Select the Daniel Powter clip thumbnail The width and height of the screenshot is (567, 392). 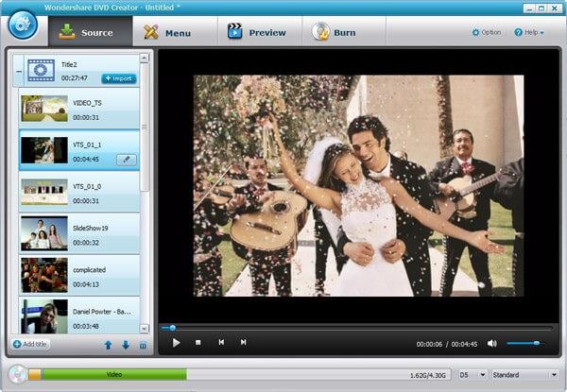(x=44, y=316)
